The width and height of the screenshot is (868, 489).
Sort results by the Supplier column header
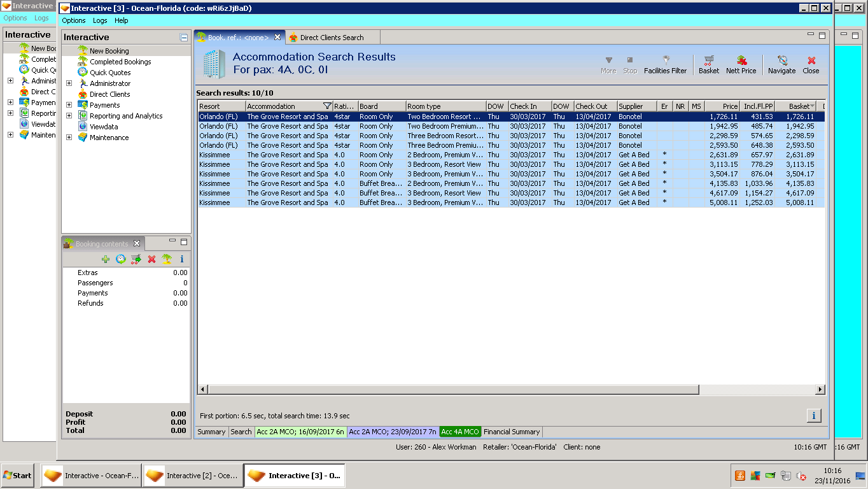click(x=636, y=106)
